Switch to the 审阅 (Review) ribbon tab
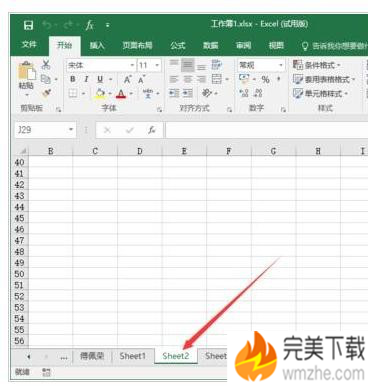Viewport: 368px width, 392px height. (243, 45)
